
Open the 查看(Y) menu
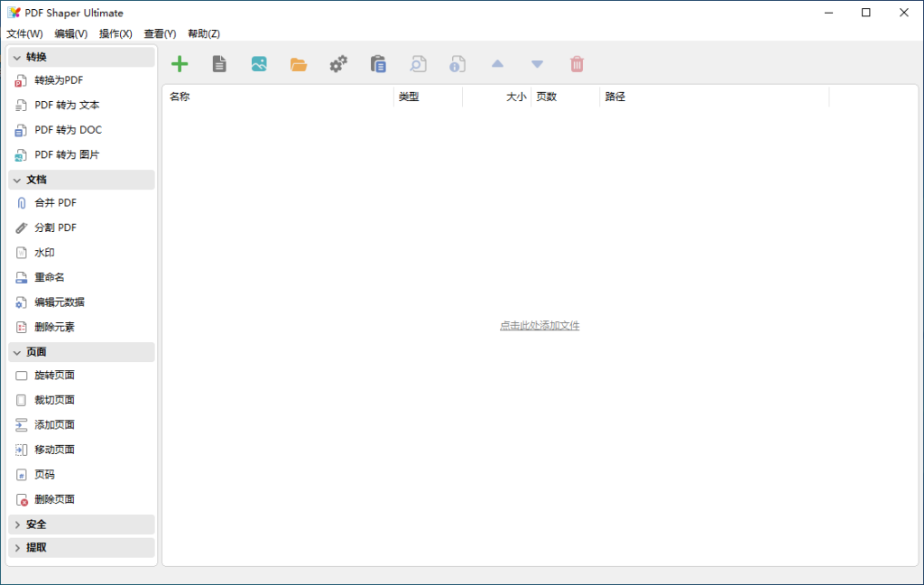[x=161, y=33]
